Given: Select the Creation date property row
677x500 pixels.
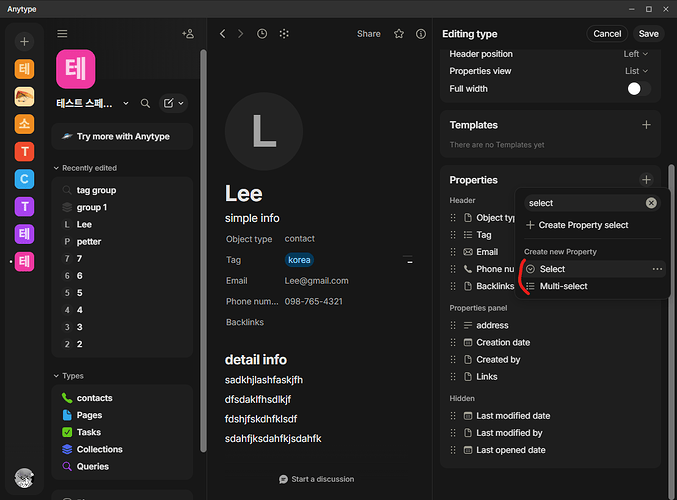Looking at the screenshot, I should pyautogui.click(x=550, y=342).
